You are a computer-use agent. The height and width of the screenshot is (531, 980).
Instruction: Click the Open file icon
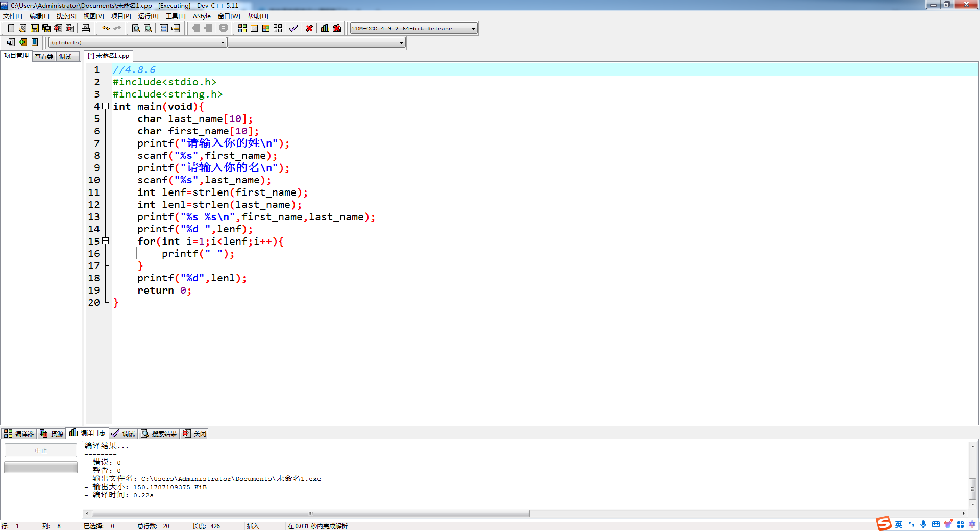(x=22, y=28)
